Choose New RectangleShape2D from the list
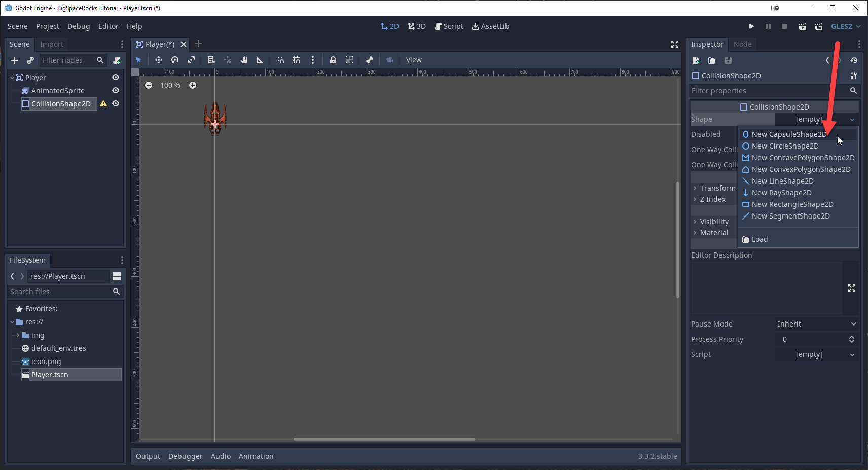The image size is (868, 470). click(x=792, y=204)
